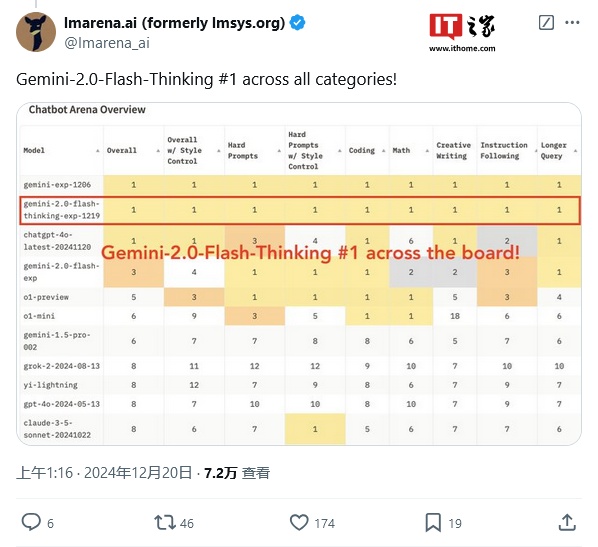Click the lmarena.ai account display name
Screen dimensions: 598x547
tap(174, 23)
